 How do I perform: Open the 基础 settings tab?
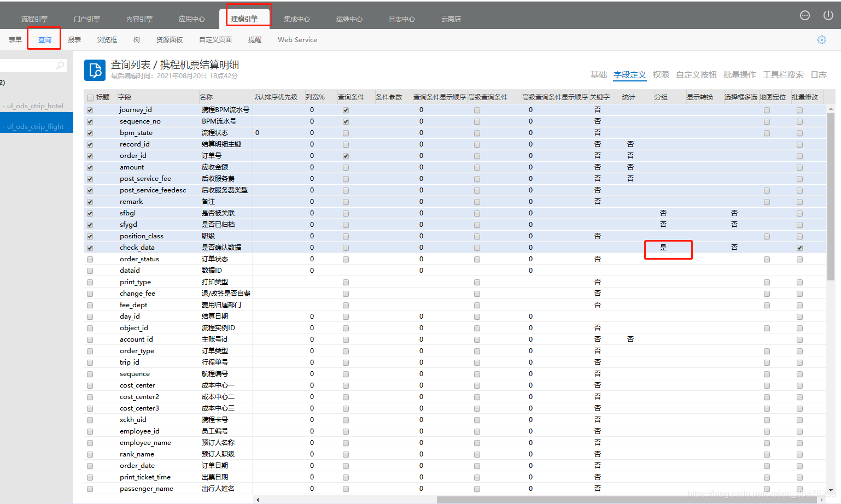click(599, 75)
